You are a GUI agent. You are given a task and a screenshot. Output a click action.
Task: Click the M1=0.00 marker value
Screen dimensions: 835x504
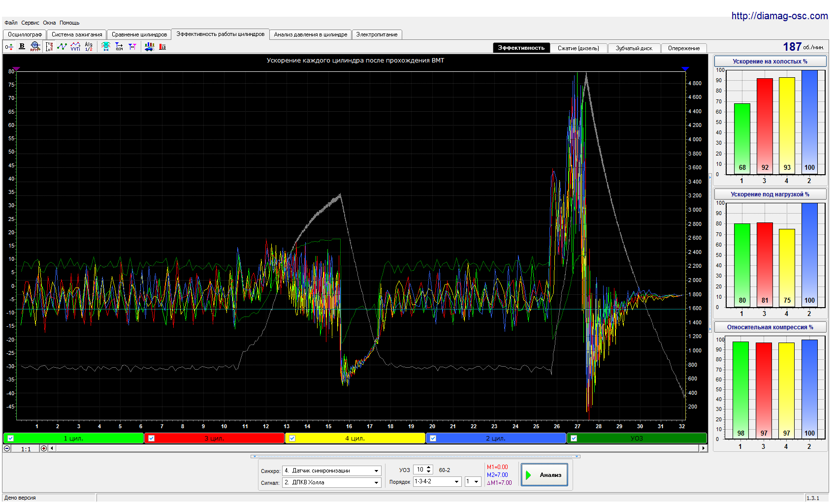[x=497, y=467]
